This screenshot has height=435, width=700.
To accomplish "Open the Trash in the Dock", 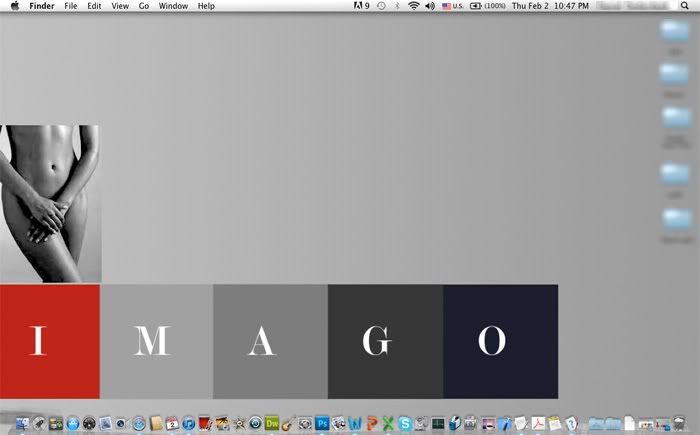I will coord(679,423).
